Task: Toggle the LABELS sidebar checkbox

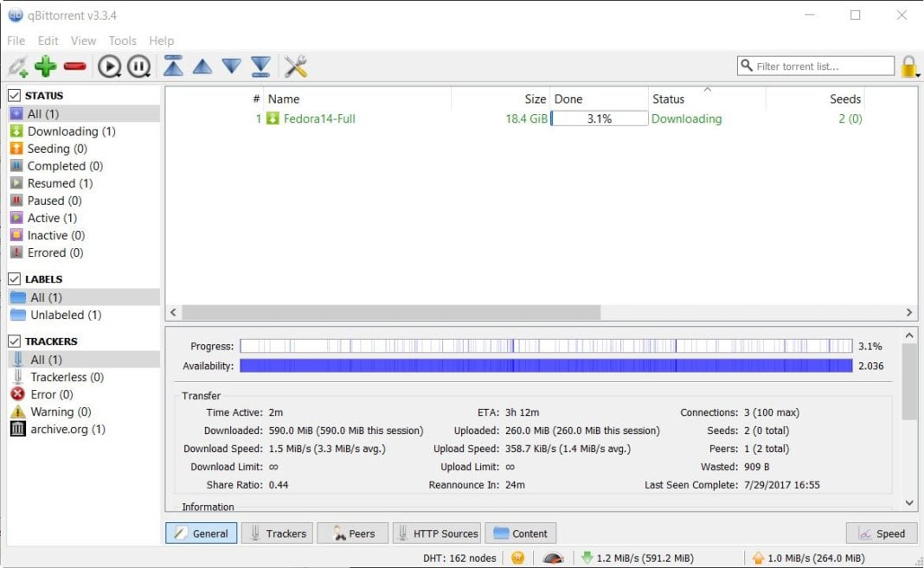Action: point(12,278)
